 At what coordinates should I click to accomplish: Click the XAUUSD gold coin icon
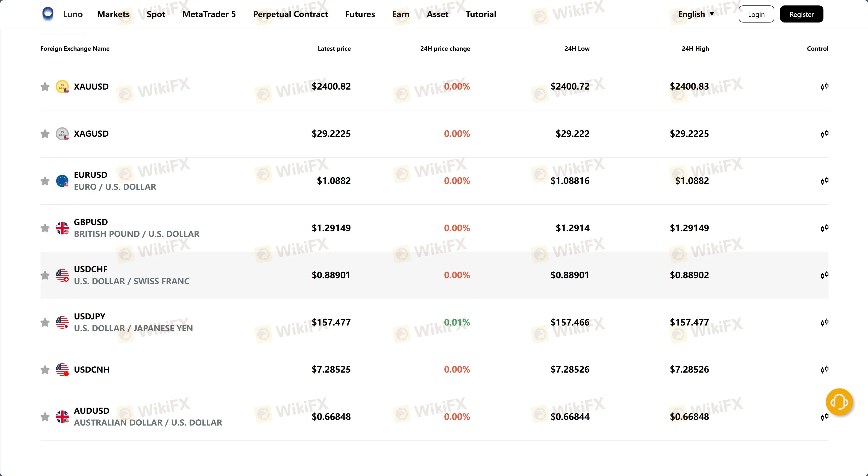click(62, 87)
